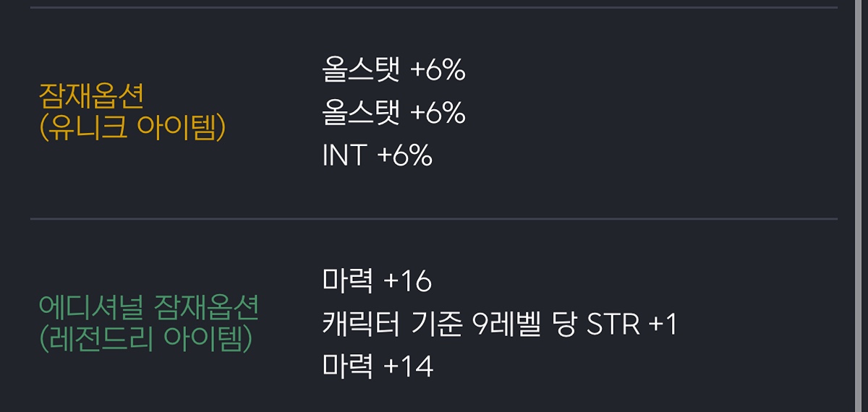Click the word 마력 in the +14 line

[x=347, y=366]
